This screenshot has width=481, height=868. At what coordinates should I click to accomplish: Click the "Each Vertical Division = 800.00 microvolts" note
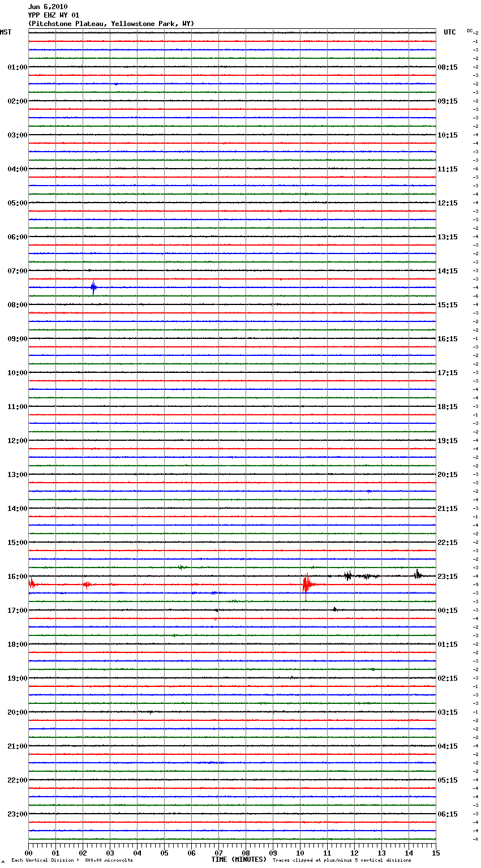pos(72,861)
